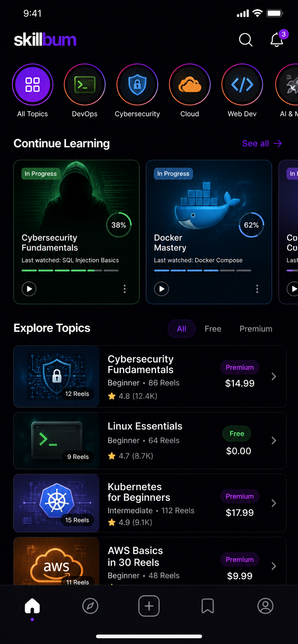The image size is (298, 644).
Task: Choose the Web Dev code category icon
Action: click(242, 85)
